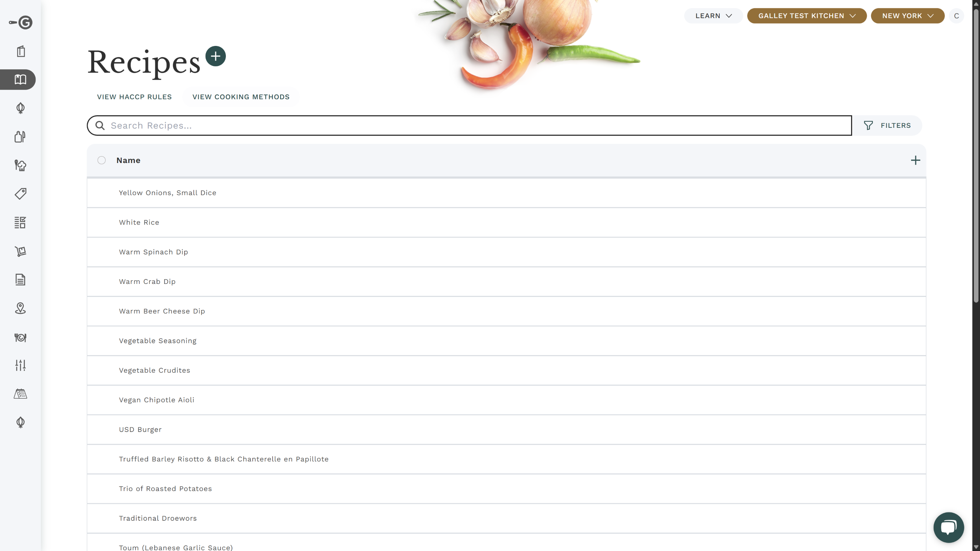Click View Cooking Methods
980x551 pixels.
pos(241,97)
